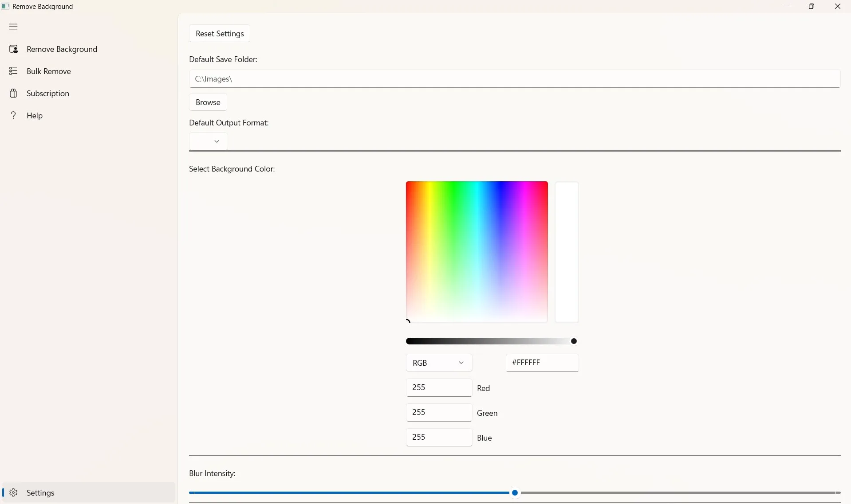Screen dimensions: 851x504
Task: Click the Reset Settings button
Action: tap(220, 34)
